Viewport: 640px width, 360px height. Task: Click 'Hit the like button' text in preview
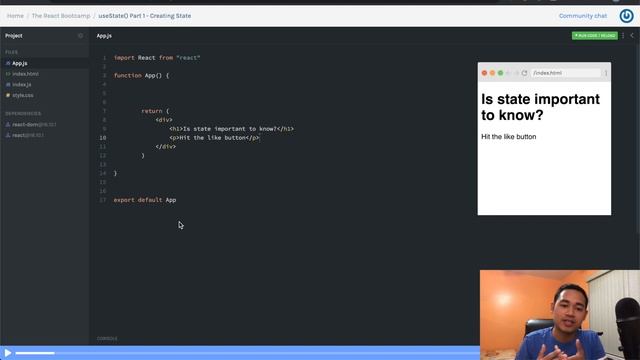coord(509,137)
